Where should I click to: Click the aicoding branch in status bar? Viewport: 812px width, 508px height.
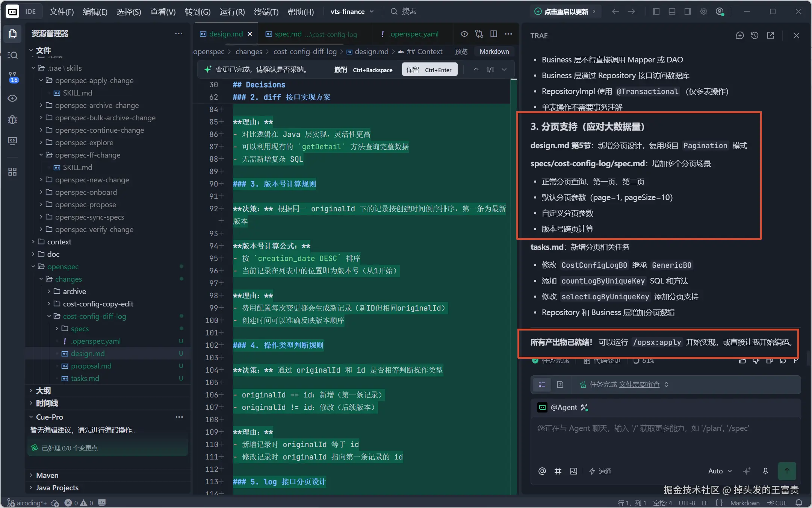click(x=27, y=503)
